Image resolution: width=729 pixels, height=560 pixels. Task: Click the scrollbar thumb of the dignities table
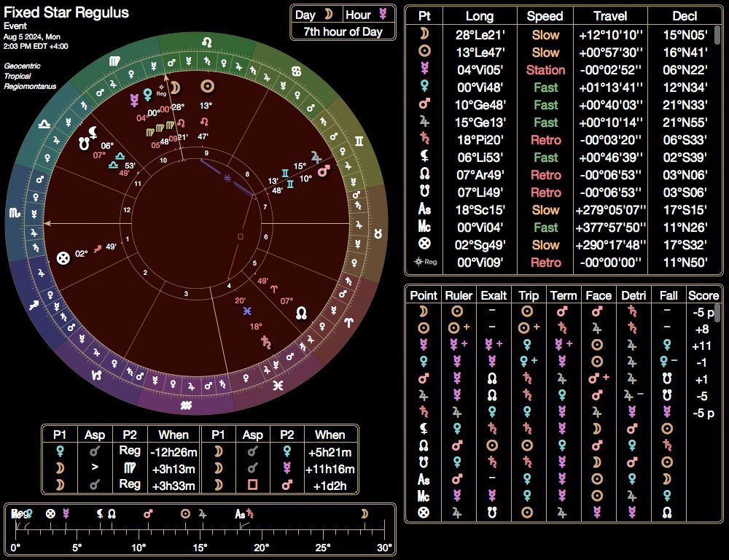tap(718, 313)
